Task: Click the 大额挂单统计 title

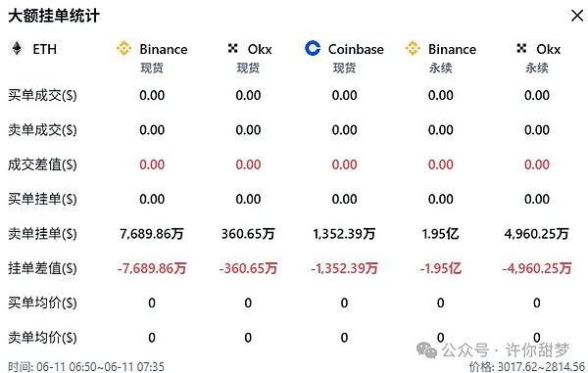Action: [x=54, y=16]
